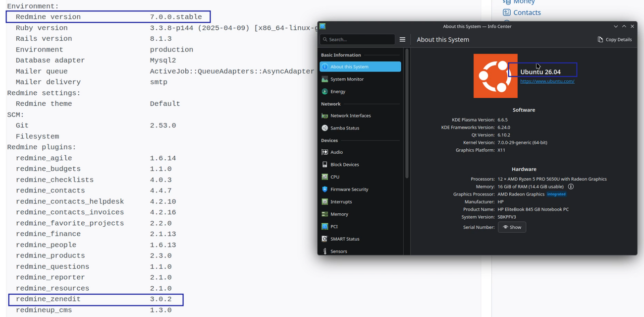Open System Monitor in Info Center sidebar
Image resolution: width=644 pixels, height=317 pixels.
(x=360, y=79)
